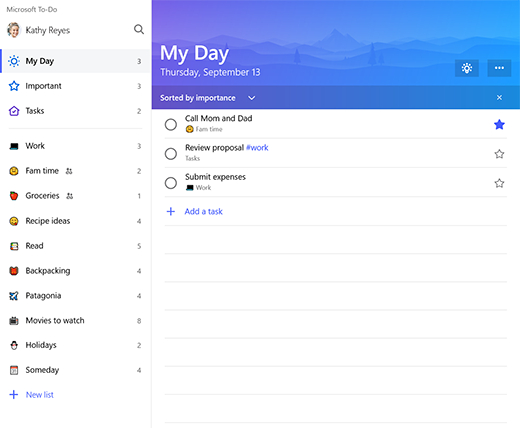This screenshot has height=428, width=520.
Task: Create a New list
Action: [x=40, y=395]
